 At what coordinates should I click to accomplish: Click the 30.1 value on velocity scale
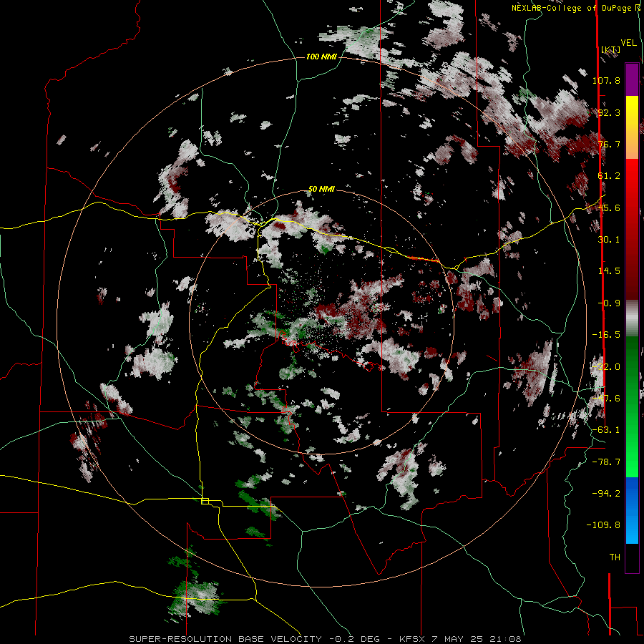(x=609, y=240)
